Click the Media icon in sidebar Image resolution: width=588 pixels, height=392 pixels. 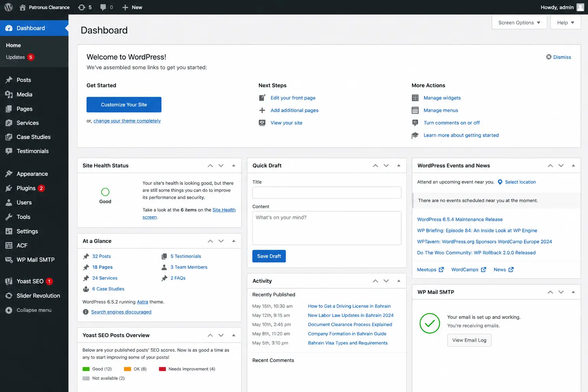pos(9,95)
